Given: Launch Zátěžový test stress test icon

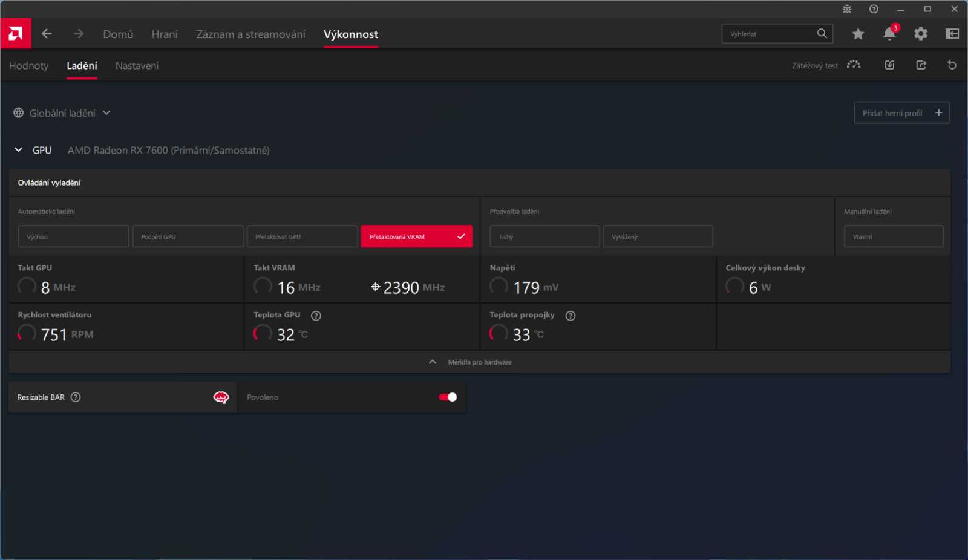Looking at the screenshot, I should click(854, 65).
